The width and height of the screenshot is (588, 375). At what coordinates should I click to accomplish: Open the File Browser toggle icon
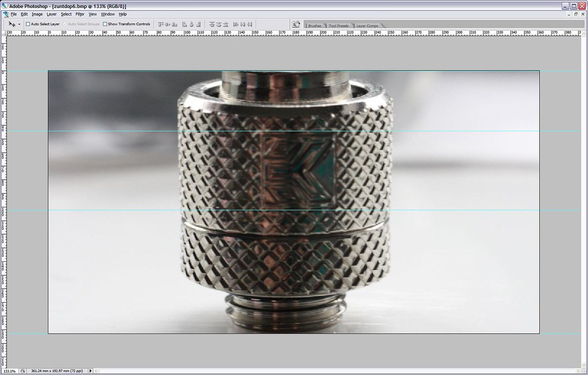click(x=296, y=24)
